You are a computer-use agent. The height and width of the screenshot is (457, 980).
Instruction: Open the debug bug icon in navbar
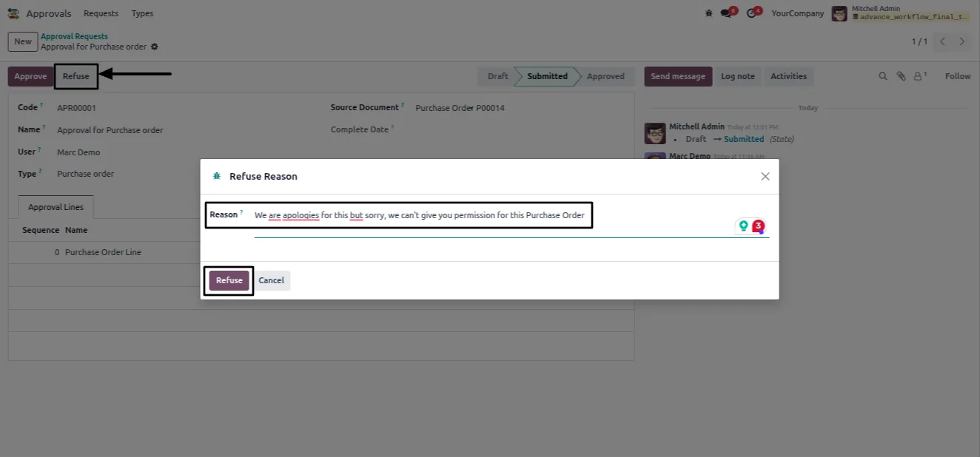pyautogui.click(x=709, y=13)
